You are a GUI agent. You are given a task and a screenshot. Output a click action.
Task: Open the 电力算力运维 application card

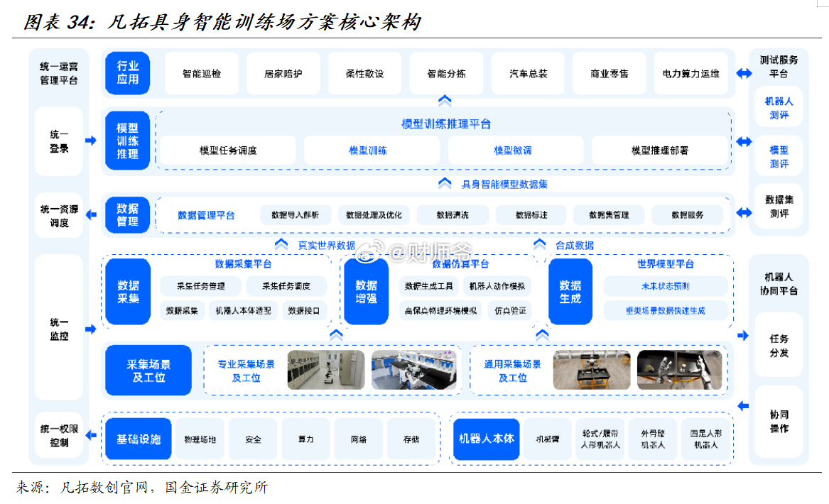[x=691, y=73]
